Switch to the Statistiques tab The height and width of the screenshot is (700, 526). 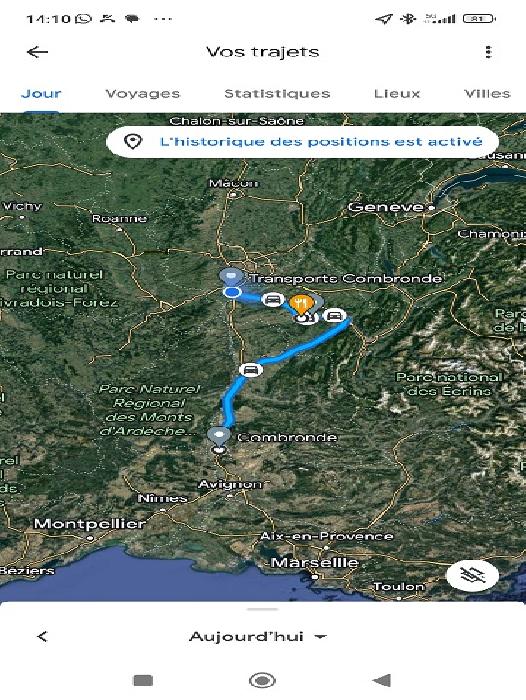tap(277, 94)
